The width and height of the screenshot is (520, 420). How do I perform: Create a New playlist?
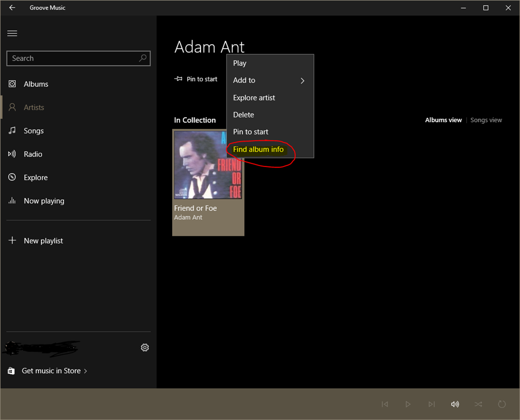coord(78,240)
